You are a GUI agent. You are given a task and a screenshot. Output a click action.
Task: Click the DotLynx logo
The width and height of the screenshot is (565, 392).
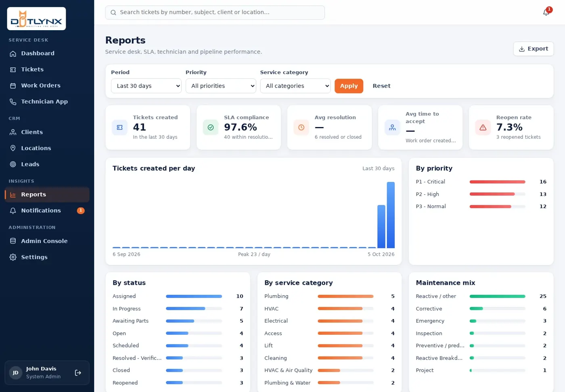(x=36, y=19)
